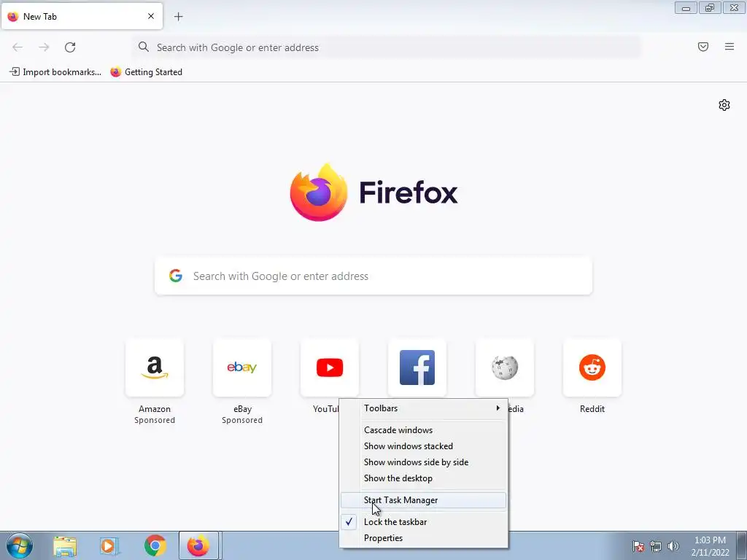Viewport: 747px width, 560px height.
Task: Click the Forward navigation arrow
Action: point(44,47)
